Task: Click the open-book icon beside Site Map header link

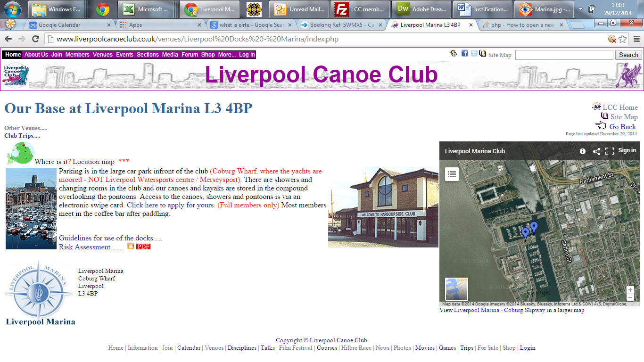Action: coord(482,54)
